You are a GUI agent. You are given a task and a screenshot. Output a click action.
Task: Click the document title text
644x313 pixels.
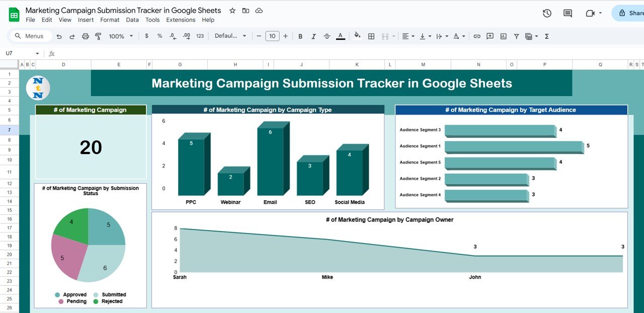point(123,10)
